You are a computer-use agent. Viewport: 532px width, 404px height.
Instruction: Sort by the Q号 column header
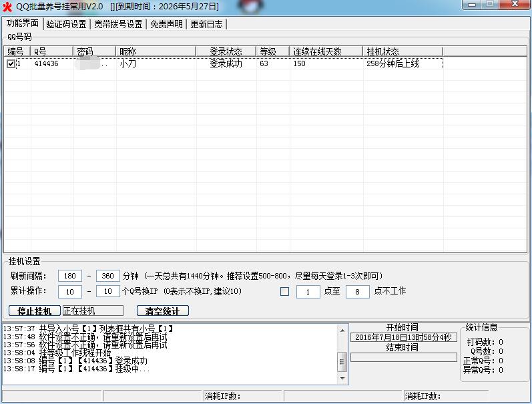click(x=51, y=51)
